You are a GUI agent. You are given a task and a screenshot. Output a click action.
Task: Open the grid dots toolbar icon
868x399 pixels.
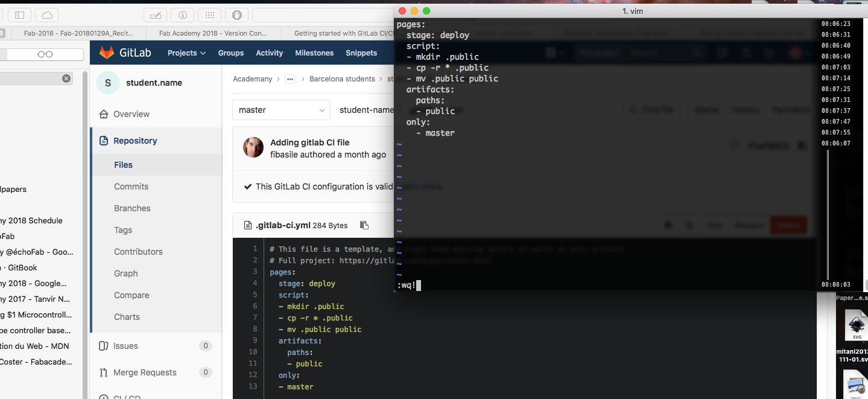coord(209,14)
